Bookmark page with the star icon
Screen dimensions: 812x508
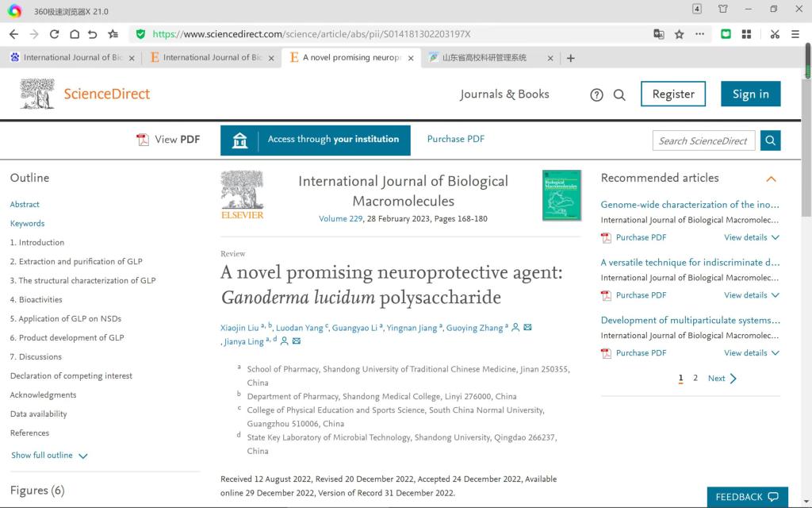point(679,34)
